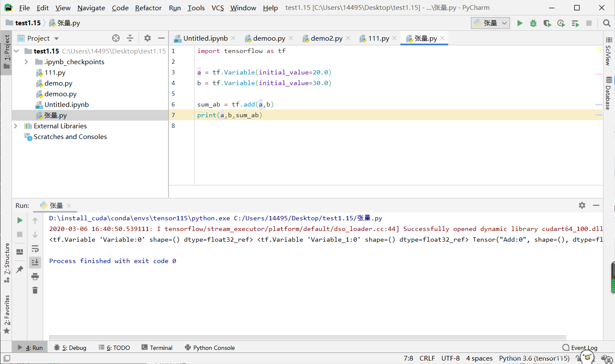Image resolution: width=615 pixels, height=364 pixels.
Task: Change indent setting 4 spaces
Action: tap(479, 358)
